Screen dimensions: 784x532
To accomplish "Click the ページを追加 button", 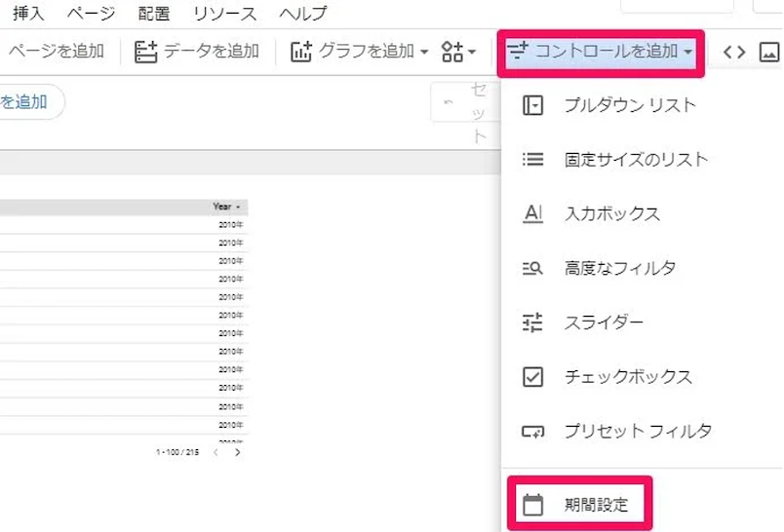I will [56, 52].
